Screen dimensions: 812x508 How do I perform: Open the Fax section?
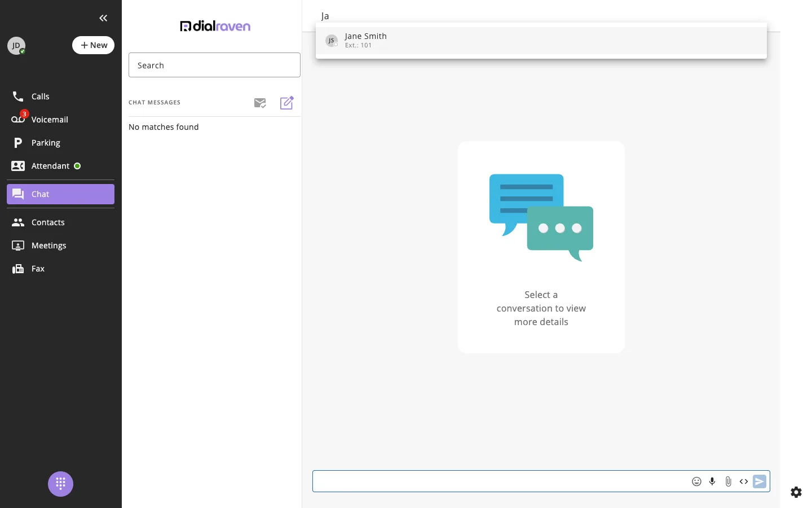[x=60, y=269]
